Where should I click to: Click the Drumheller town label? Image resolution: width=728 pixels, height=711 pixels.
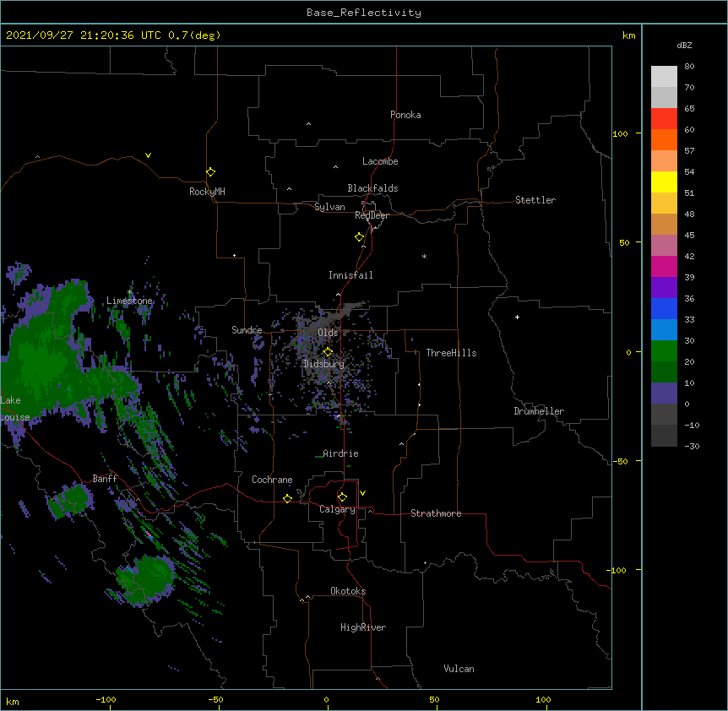tap(539, 411)
